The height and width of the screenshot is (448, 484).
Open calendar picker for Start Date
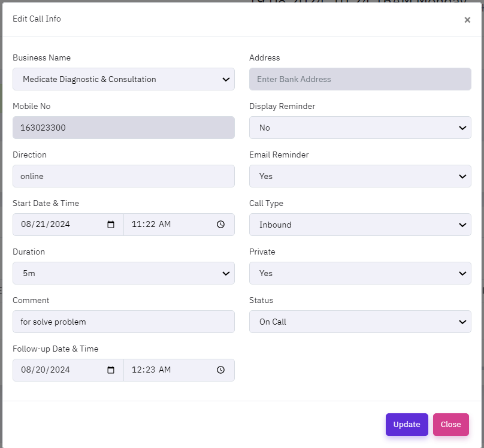111,225
